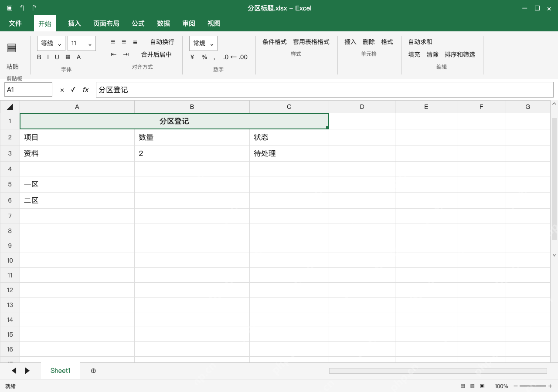This screenshot has height=392, width=558.
Task: Apply percent style formatting
Action: (x=204, y=57)
